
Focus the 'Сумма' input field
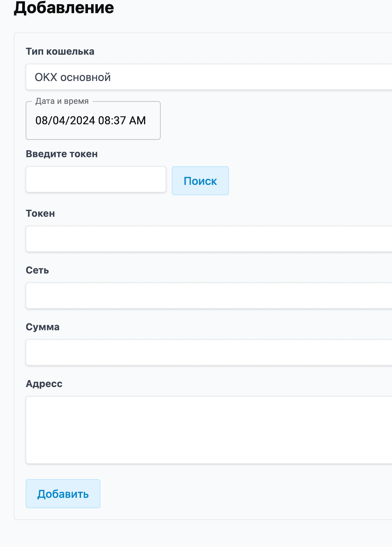pos(209,352)
